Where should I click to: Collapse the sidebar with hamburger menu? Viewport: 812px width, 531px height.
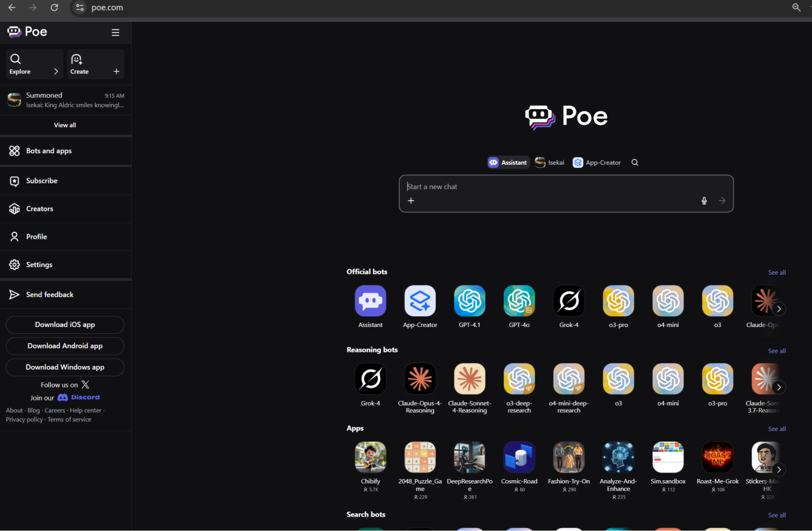point(115,33)
